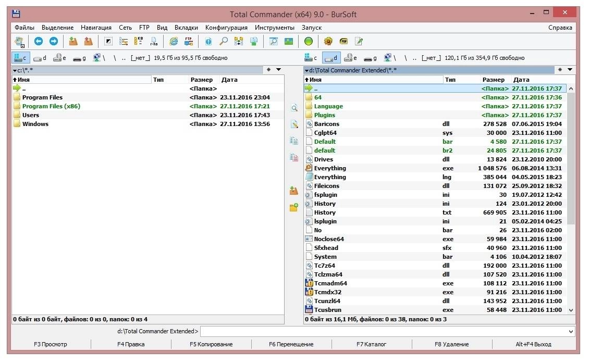Open the r-hs attributes toolbar icon

coord(154,41)
